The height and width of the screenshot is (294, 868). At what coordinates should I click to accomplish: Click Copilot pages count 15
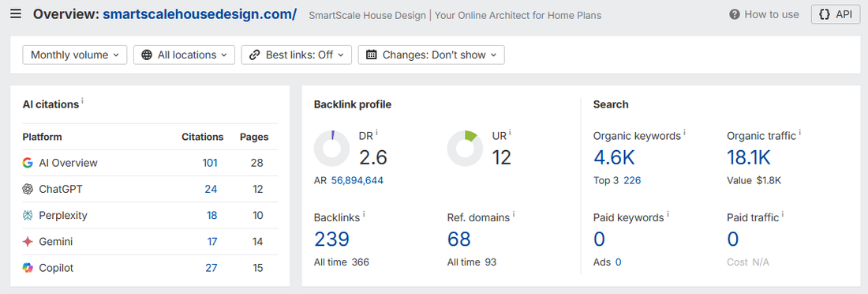[x=258, y=268]
